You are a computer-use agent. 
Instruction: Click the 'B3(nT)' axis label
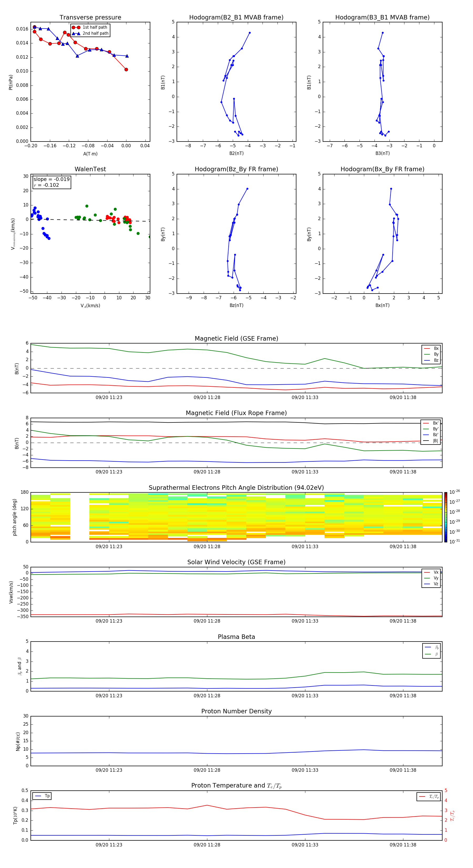click(382, 153)
